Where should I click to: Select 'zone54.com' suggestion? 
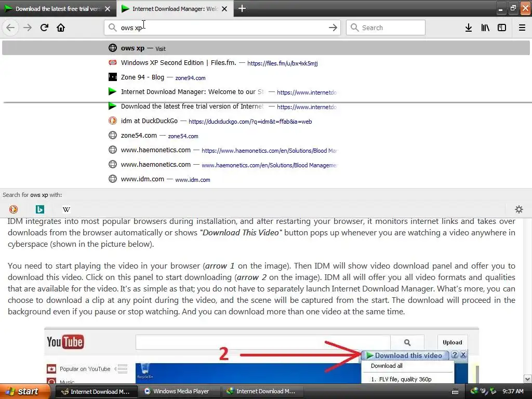point(265,136)
